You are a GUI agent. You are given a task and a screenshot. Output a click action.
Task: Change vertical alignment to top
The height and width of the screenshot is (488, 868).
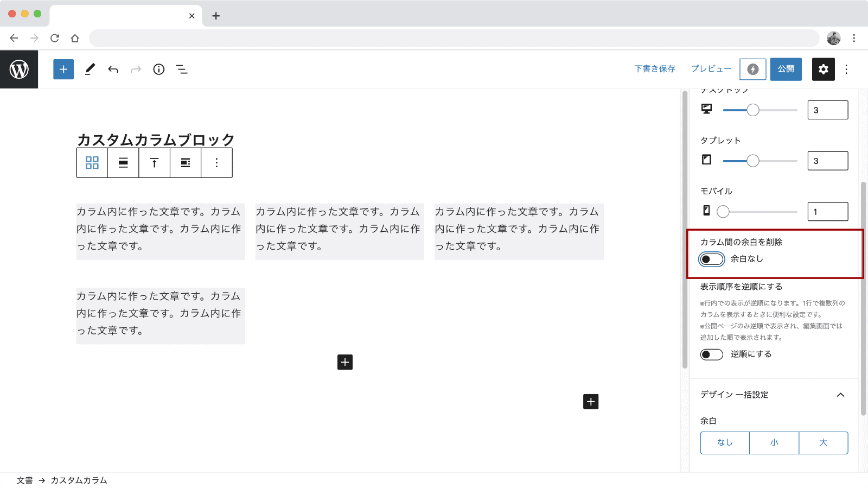click(155, 163)
